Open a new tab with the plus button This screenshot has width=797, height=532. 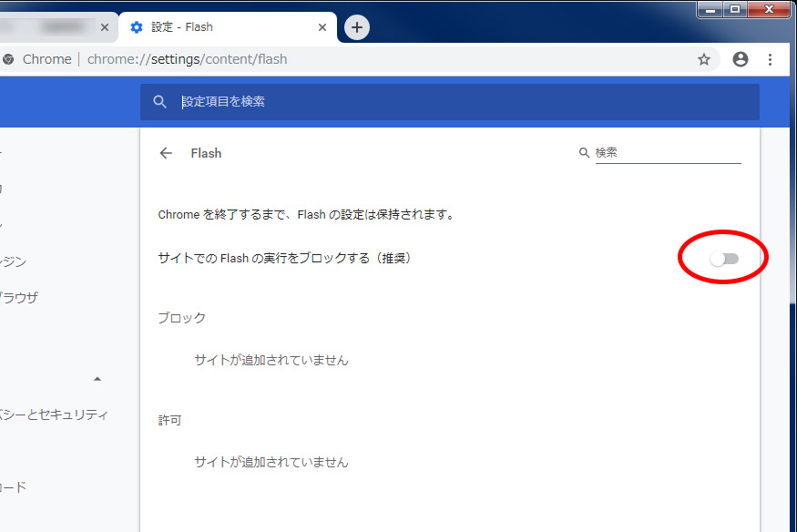[357, 27]
